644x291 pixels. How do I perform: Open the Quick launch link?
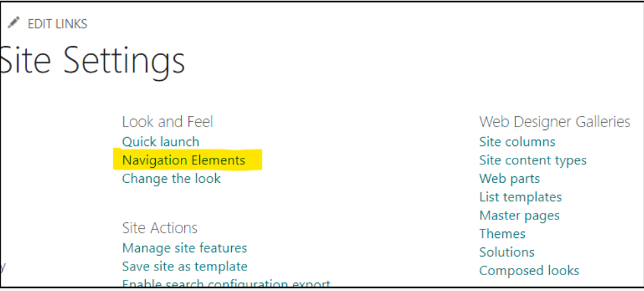pyautogui.click(x=160, y=142)
